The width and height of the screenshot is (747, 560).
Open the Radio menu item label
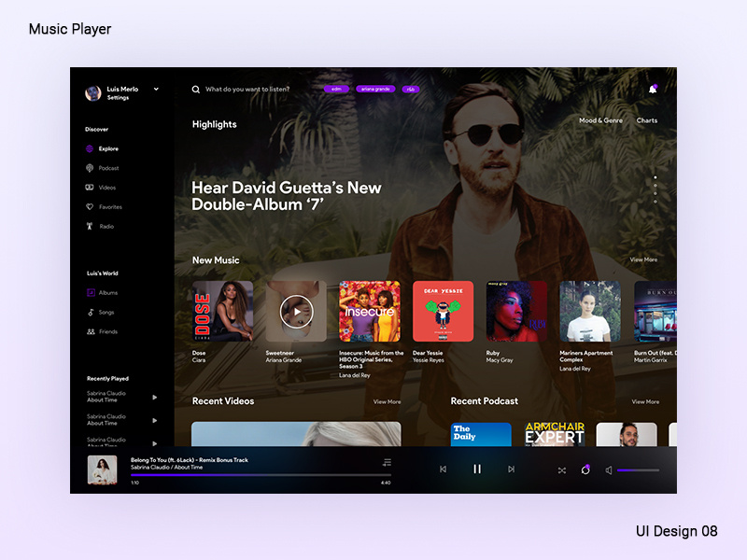[106, 227]
